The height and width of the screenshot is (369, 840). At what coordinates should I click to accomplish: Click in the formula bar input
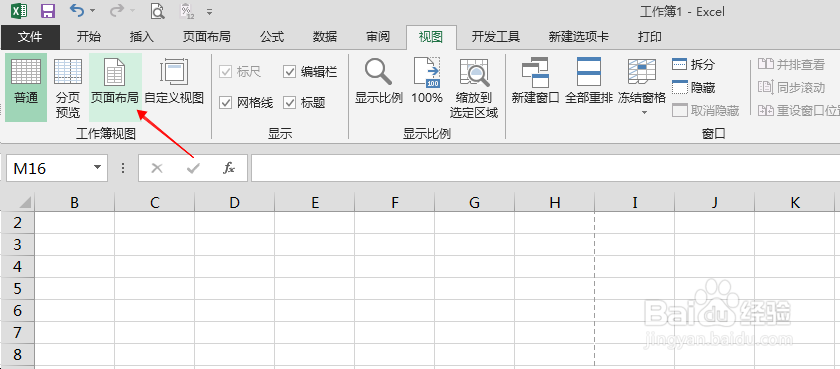[x=545, y=168]
